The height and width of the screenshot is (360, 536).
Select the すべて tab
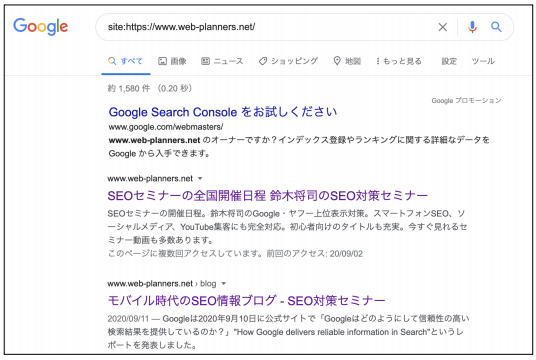pyautogui.click(x=125, y=61)
